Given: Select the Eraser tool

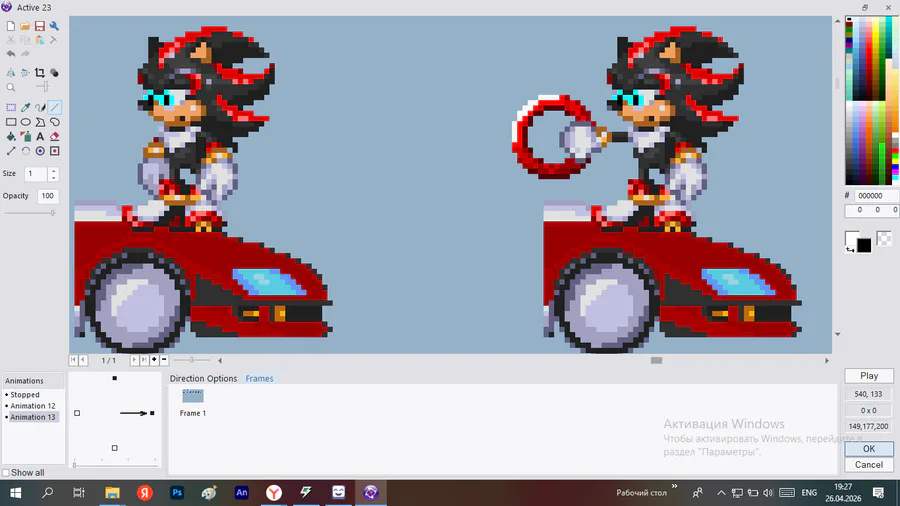Looking at the screenshot, I should [55, 137].
